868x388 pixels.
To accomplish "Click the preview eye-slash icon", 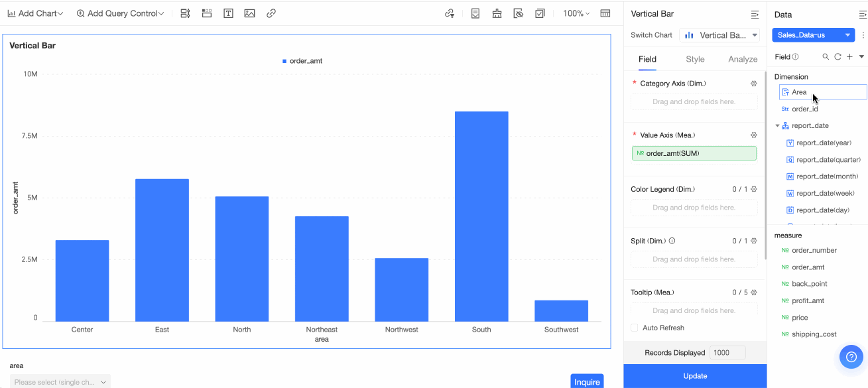I will coord(519,13).
